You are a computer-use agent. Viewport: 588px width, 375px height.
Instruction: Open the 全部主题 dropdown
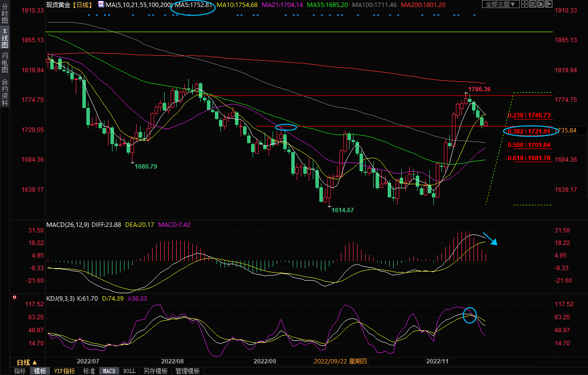[500, 4]
